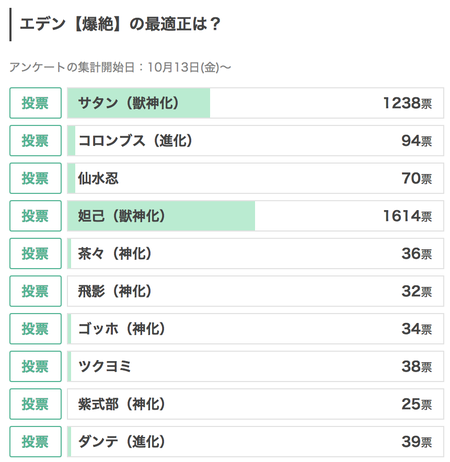Viewport: 450px width, 462px height.
Task: Click the 投票 button next to ツクヨミ
Action: pyautogui.click(x=35, y=367)
